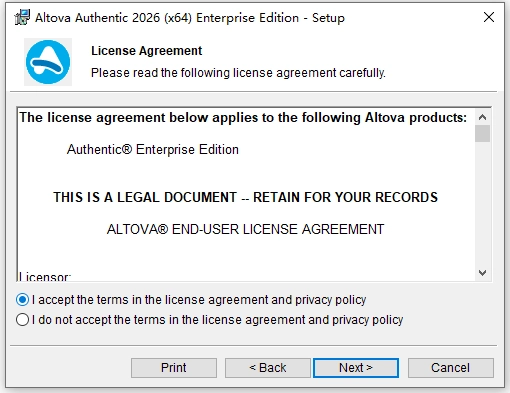Click the license scrollbar down arrow
This screenshot has width=510, height=393.
click(x=482, y=273)
